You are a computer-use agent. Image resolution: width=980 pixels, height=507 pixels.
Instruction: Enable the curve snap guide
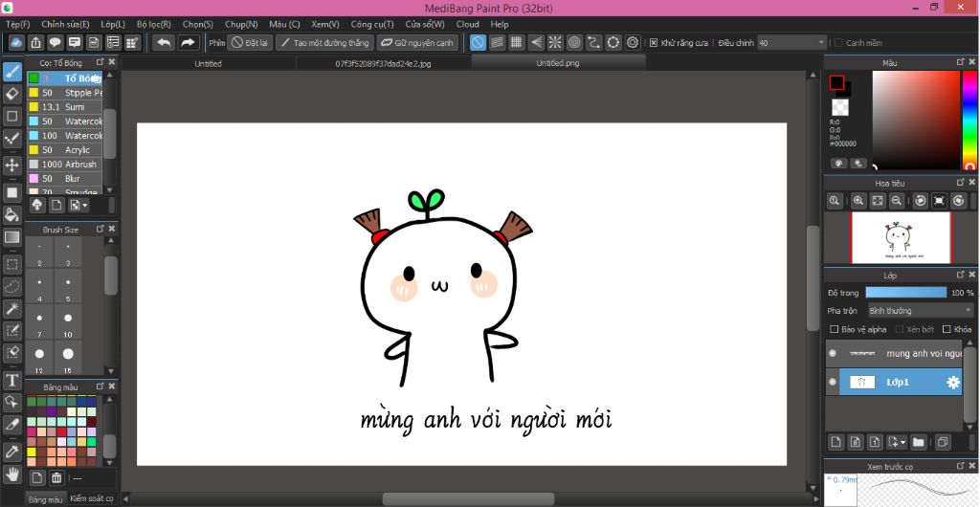(x=593, y=42)
